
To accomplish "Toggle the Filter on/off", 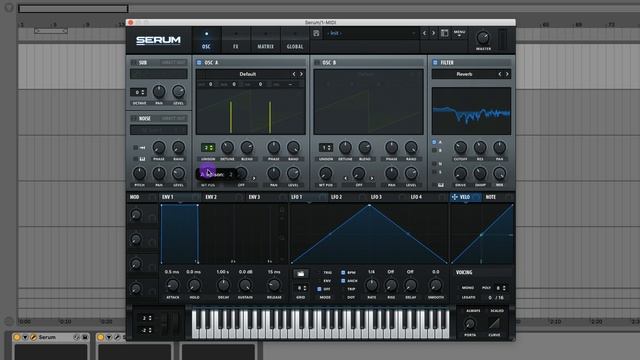I will pos(435,62).
